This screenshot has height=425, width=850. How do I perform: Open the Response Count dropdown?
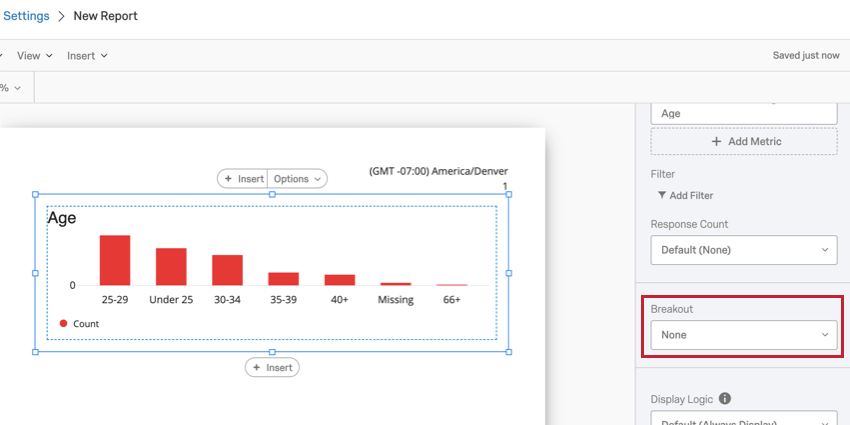coord(744,250)
